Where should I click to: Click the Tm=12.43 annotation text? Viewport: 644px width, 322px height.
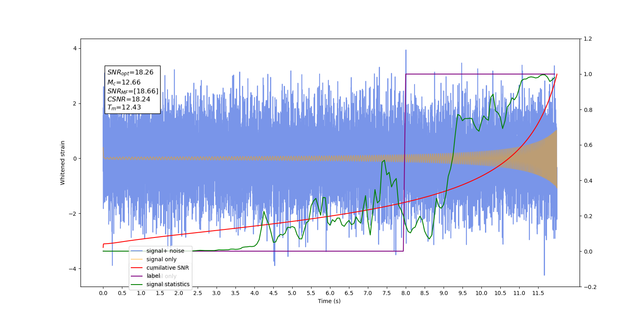[124, 107]
